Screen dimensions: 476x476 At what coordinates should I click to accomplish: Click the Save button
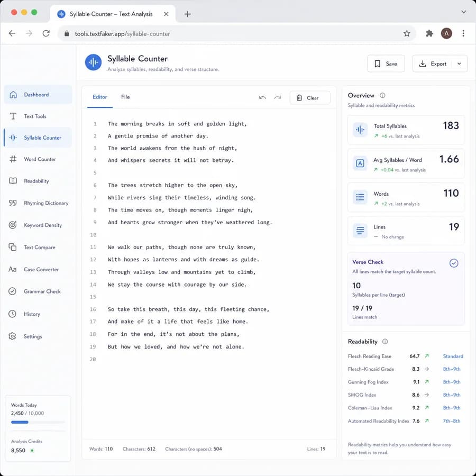tap(386, 64)
